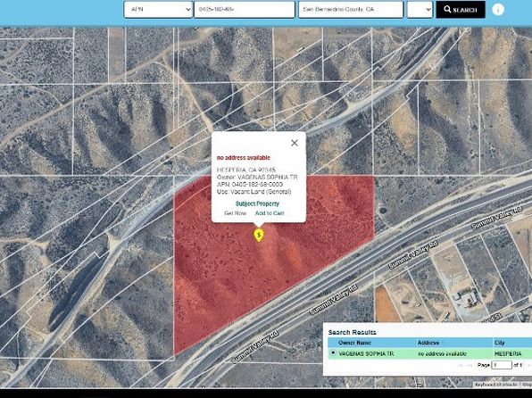Click the results page number field
This screenshot has height=398, width=532.
click(502, 365)
